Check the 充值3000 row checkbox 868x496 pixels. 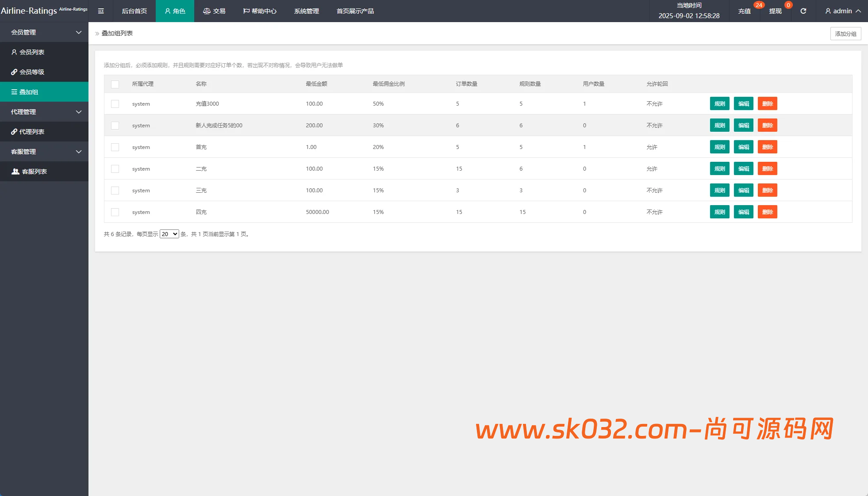tap(115, 104)
